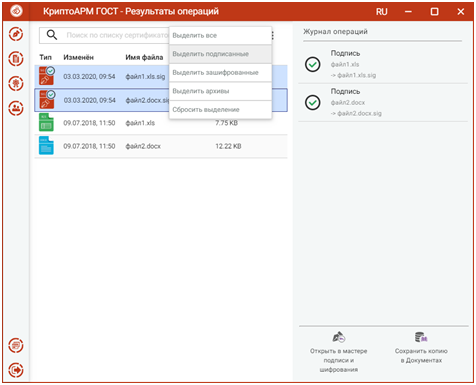Click the success checkmark for файл1.xls signature
Image resolution: width=476 pixels, height=385 pixels.
coord(313,64)
